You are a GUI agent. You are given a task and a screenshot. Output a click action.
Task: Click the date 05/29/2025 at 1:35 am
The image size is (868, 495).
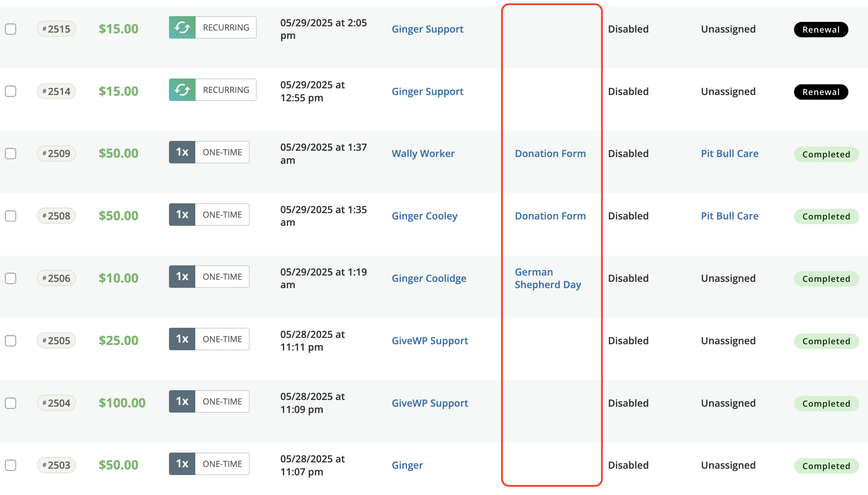(324, 216)
